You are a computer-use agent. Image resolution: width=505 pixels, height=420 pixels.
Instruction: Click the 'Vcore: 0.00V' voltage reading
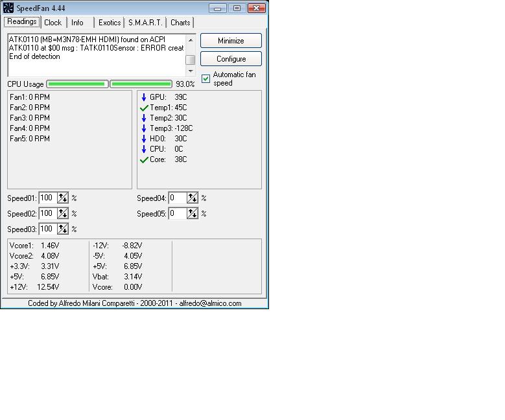tap(117, 287)
